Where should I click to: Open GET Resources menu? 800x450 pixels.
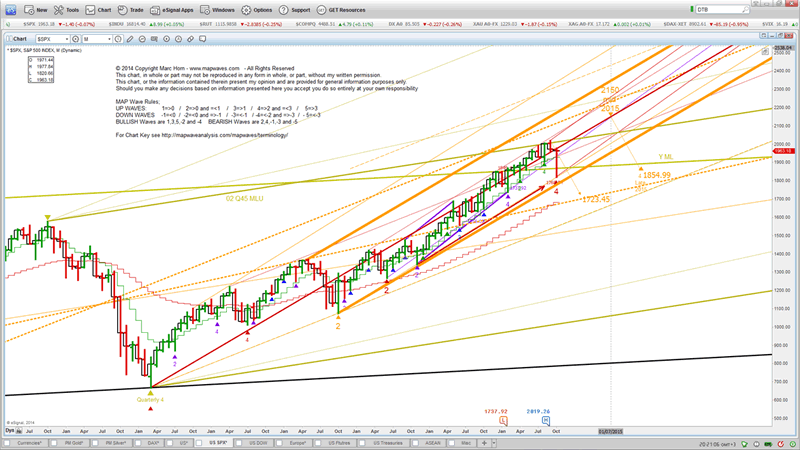tap(341, 10)
